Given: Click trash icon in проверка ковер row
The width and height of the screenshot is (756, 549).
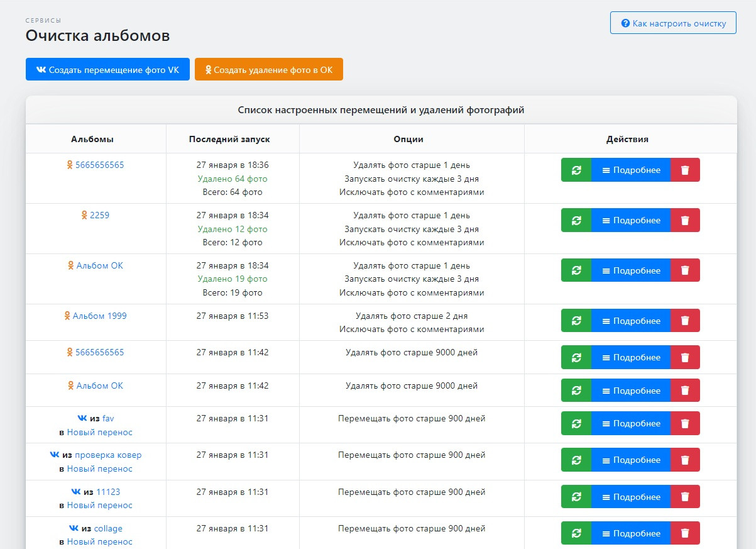Looking at the screenshot, I should click(685, 460).
